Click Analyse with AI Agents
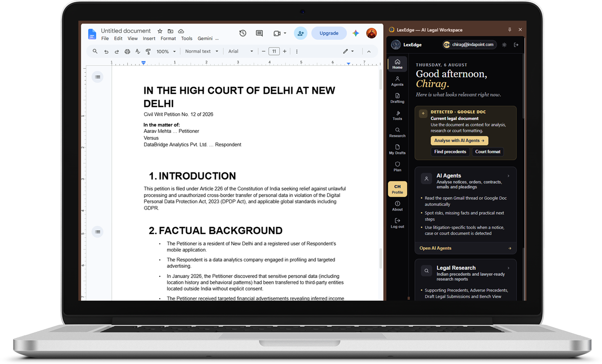 [x=460, y=141]
